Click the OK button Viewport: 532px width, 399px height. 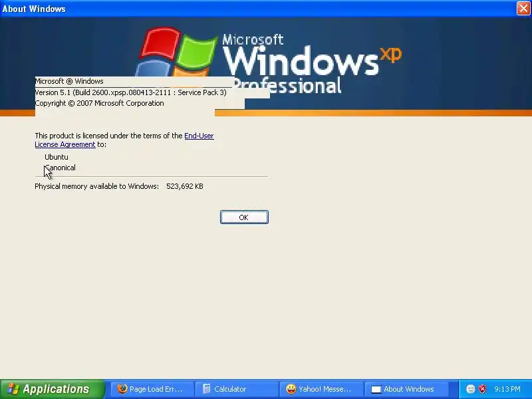244,217
